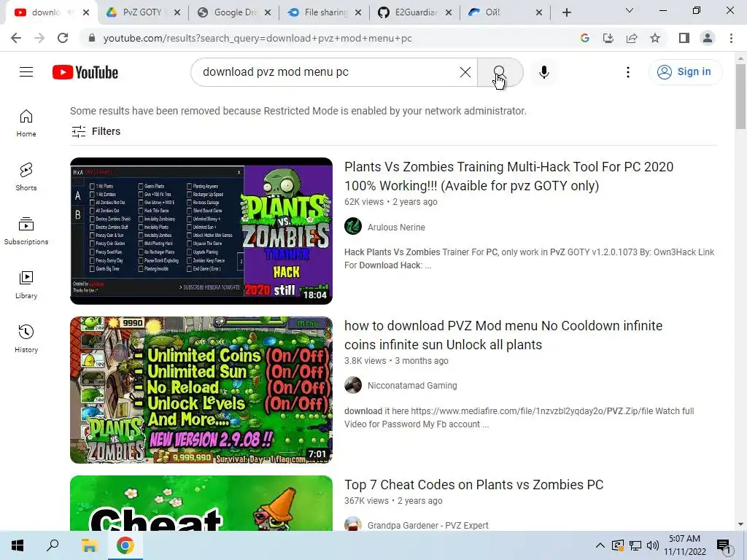This screenshot has width=747, height=560.
Task: Click the magnifier search button
Action: pos(500,72)
